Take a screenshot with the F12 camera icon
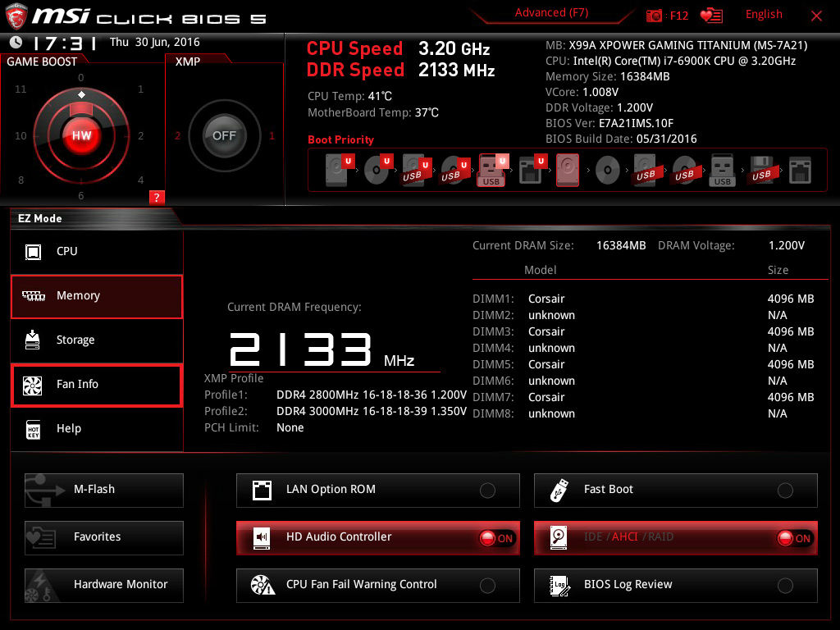This screenshot has width=840, height=630. 654,16
